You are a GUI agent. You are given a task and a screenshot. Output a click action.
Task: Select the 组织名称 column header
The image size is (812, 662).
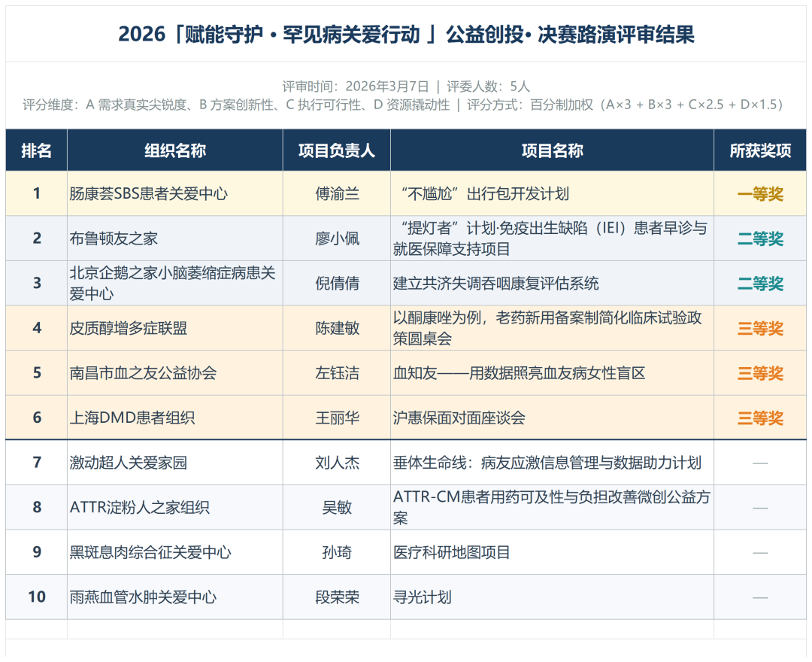point(174,150)
